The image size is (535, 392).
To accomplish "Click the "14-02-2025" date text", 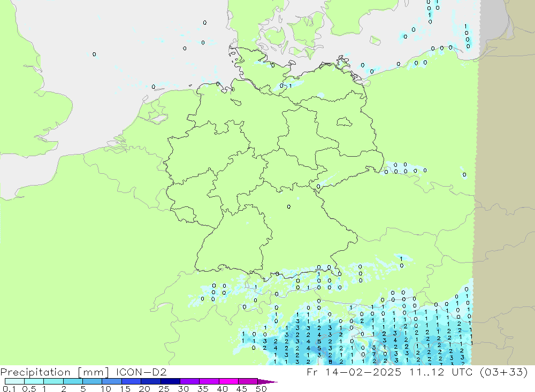I will (363, 372).
